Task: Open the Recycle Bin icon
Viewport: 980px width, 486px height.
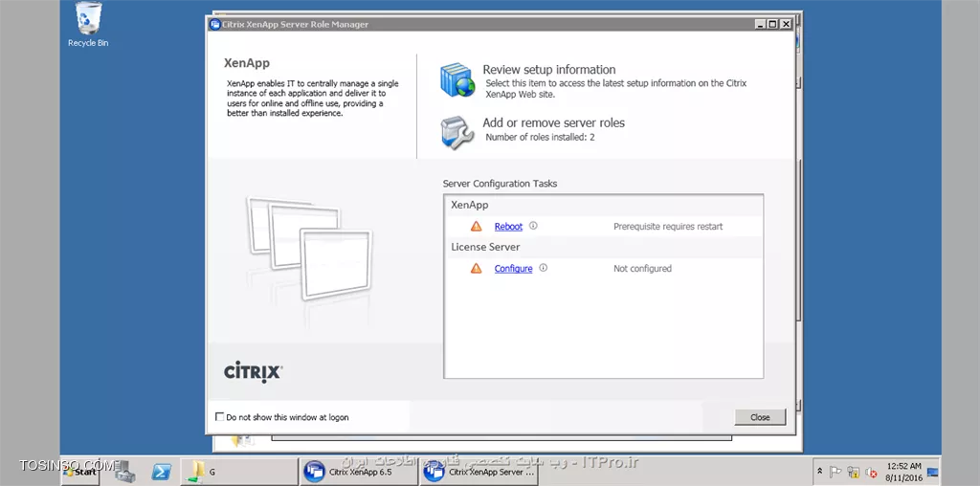Action: pos(88,24)
